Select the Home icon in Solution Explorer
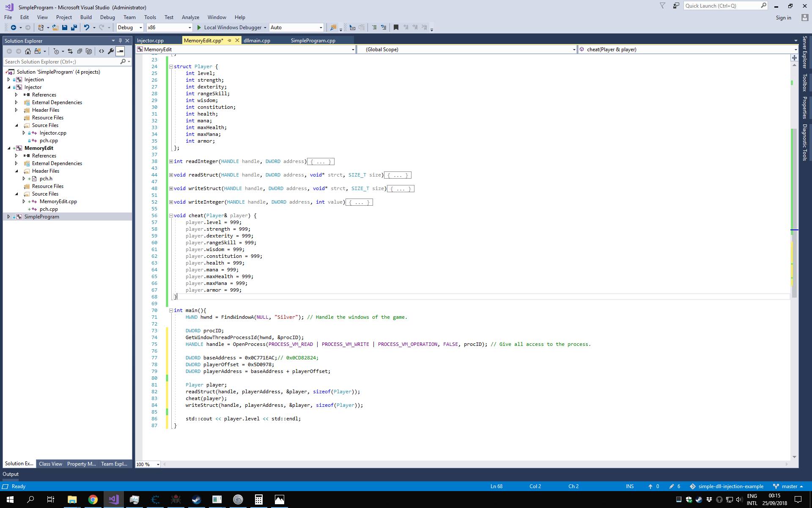812x508 pixels. [28, 51]
